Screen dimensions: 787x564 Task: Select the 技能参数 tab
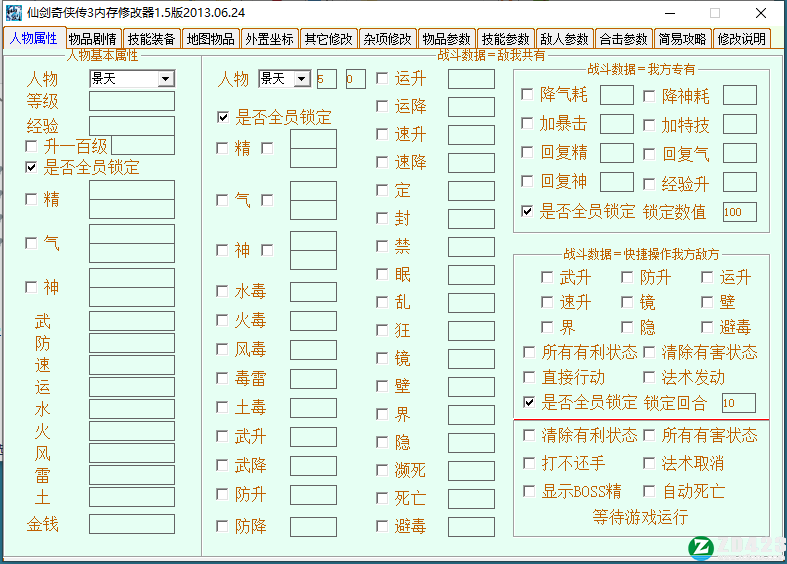(506, 39)
